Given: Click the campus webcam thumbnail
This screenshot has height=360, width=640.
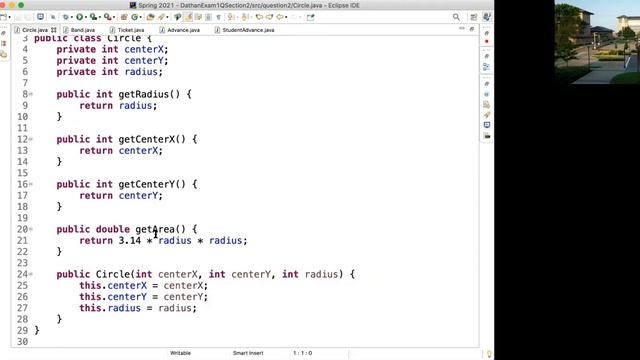Looking at the screenshot, I should [x=597, y=42].
